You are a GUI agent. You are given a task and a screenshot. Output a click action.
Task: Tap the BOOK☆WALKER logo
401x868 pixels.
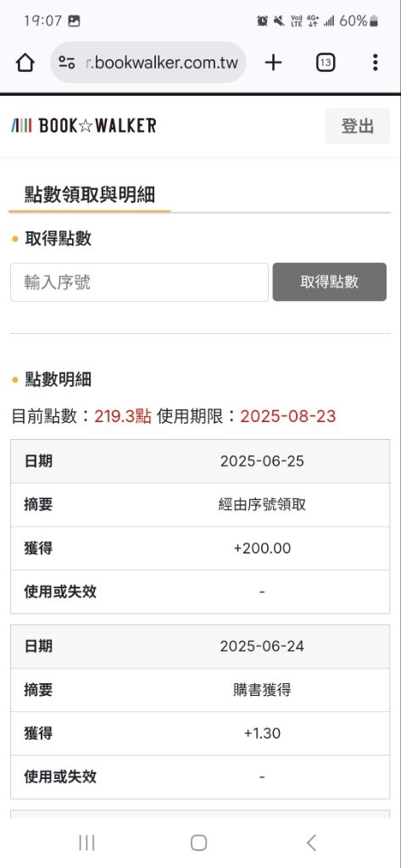coord(84,125)
